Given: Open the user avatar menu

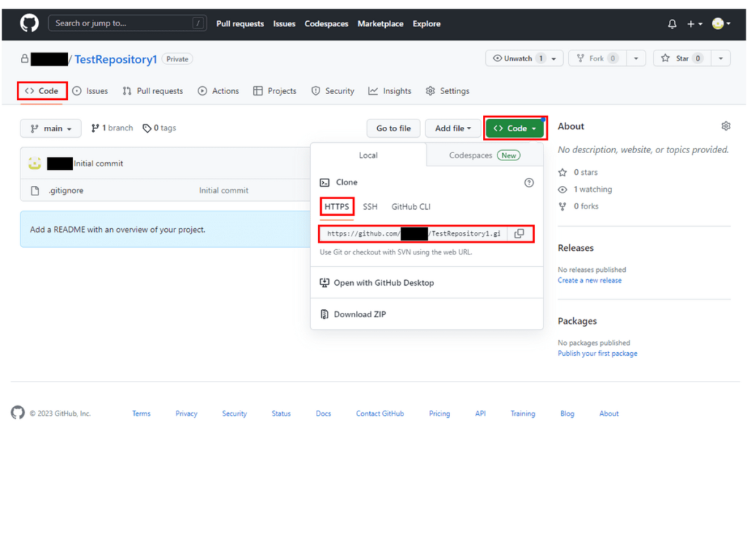Looking at the screenshot, I should [x=721, y=23].
